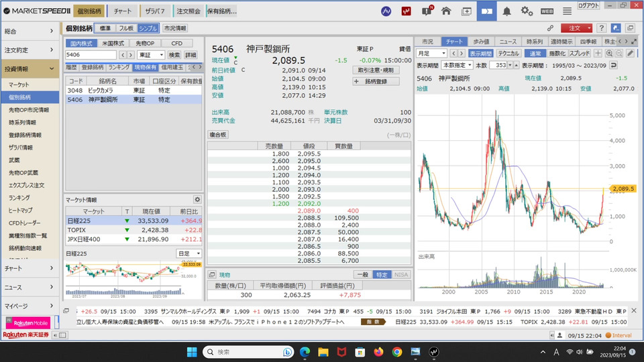Switch to the 四季報 tab
The height and width of the screenshot is (362, 644).
coord(588,42)
